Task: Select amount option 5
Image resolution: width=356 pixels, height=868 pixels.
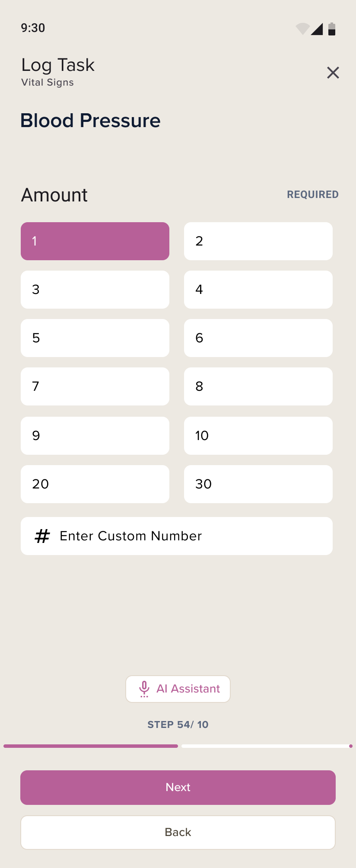Action: click(x=95, y=338)
